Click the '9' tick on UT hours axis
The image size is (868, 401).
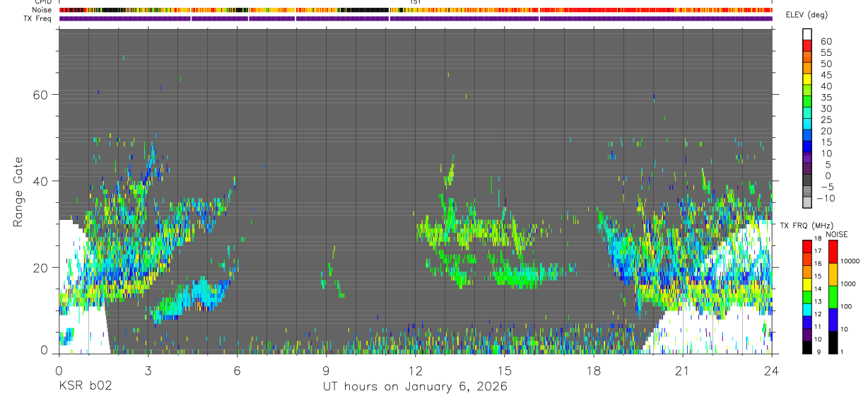326,370
